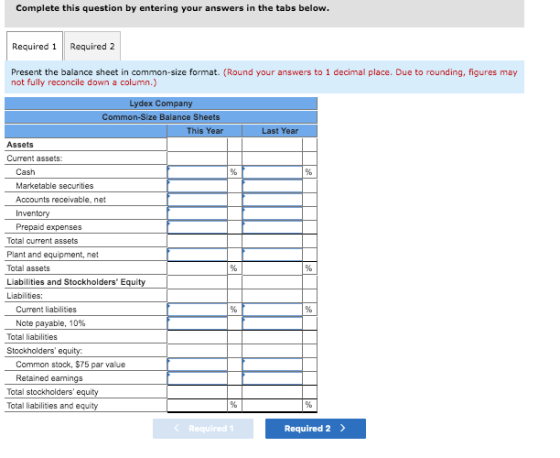Select Accounts receivable Last Year input
The width and height of the screenshot is (560, 458).
click(272, 200)
